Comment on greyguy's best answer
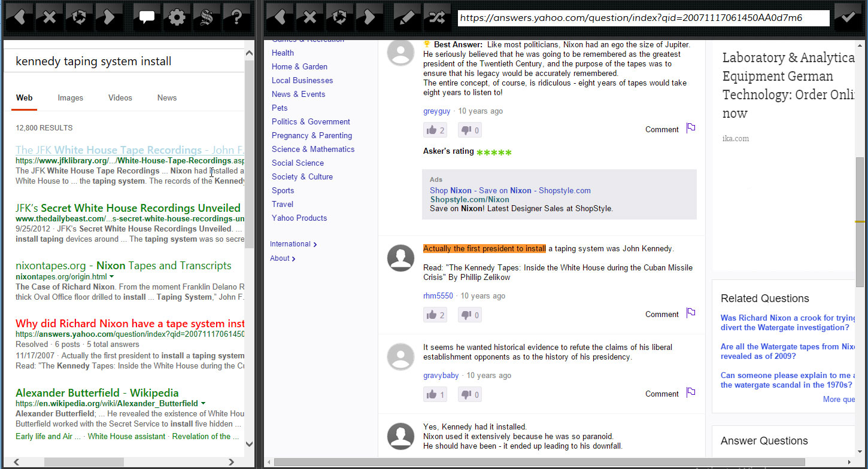The height and width of the screenshot is (469, 868). coord(662,129)
